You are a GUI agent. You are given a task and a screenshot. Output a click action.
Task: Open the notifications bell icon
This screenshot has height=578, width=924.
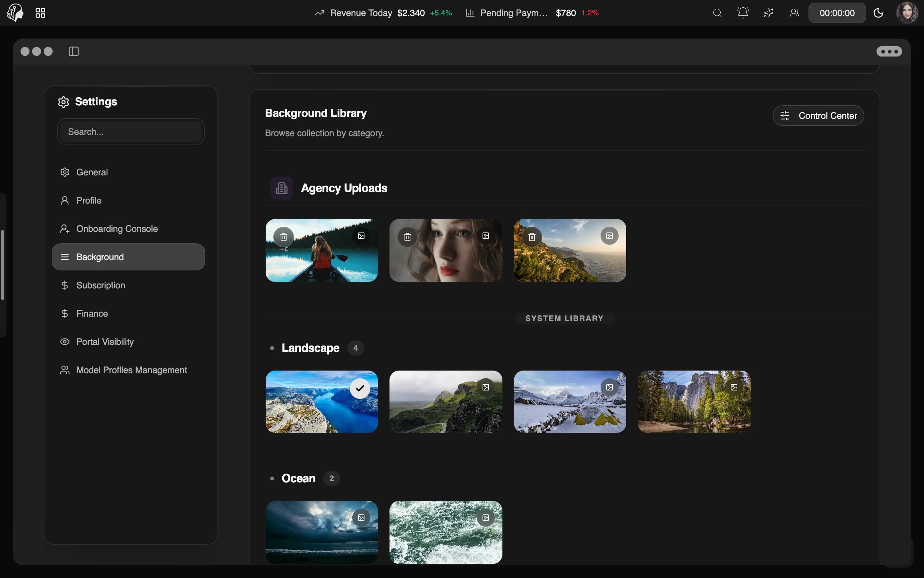743,13
